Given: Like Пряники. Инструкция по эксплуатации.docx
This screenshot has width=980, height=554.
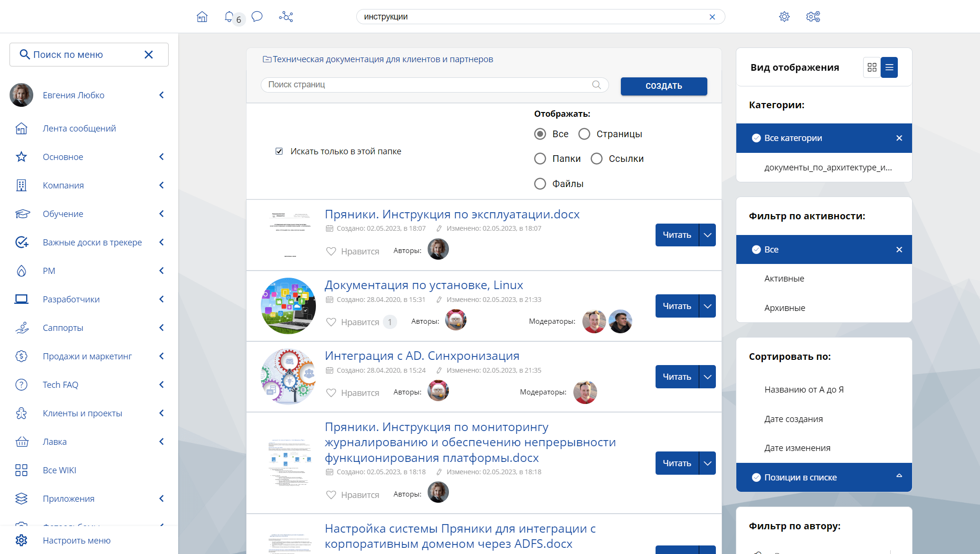Looking at the screenshot, I should click(x=353, y=251).
